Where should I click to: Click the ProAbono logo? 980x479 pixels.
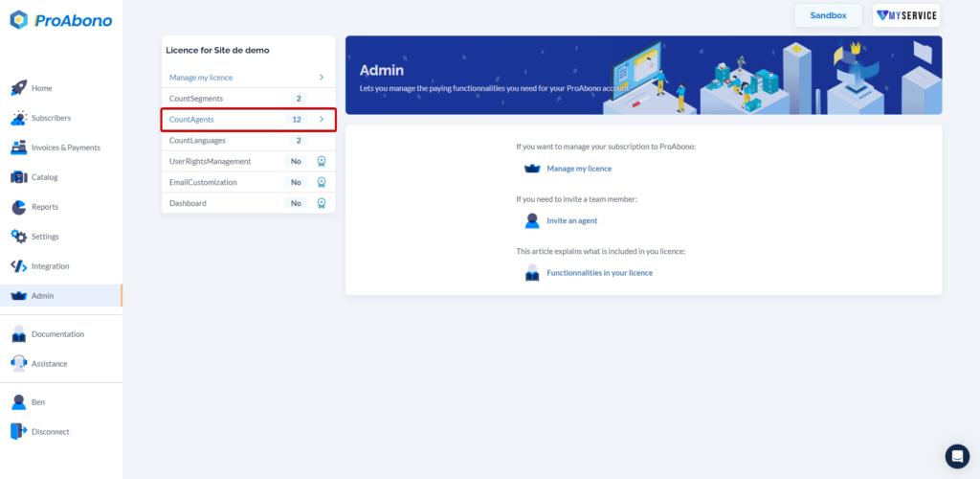click(60, 21)
